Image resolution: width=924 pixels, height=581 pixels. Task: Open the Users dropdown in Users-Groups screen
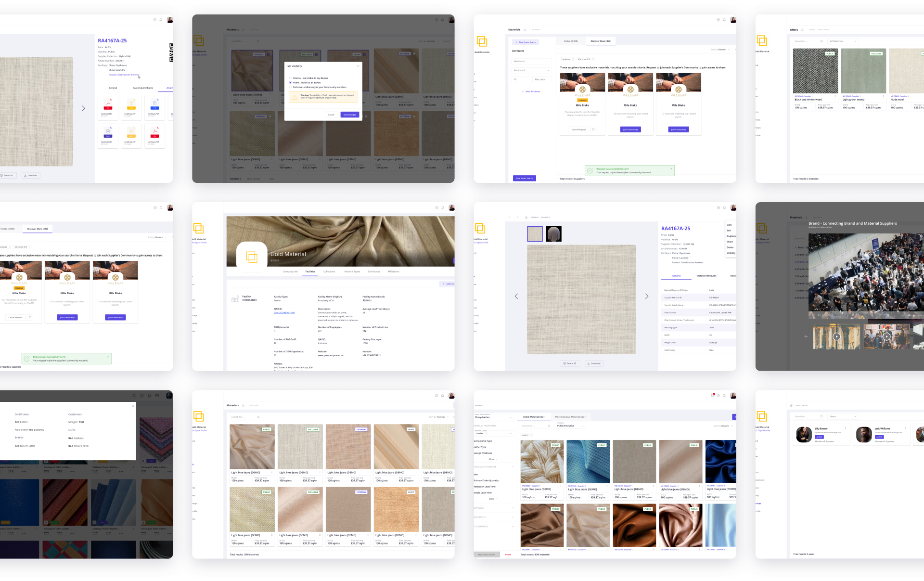point(843,416)
